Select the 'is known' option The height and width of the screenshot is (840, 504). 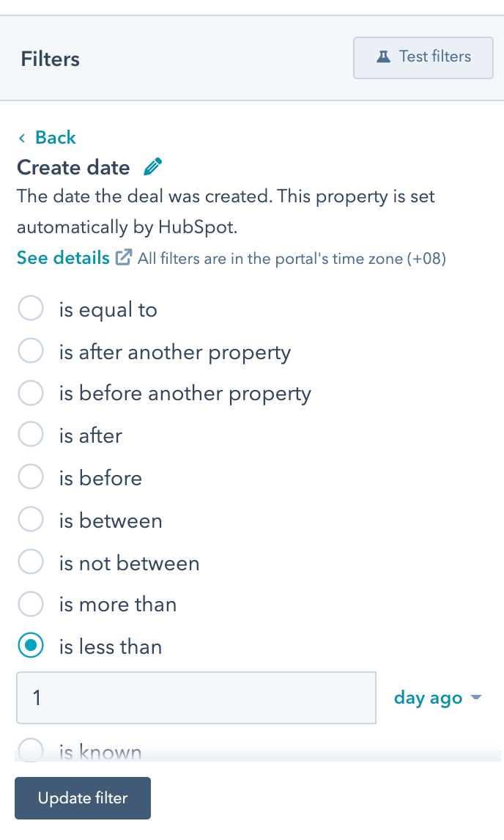coord(31,749)
